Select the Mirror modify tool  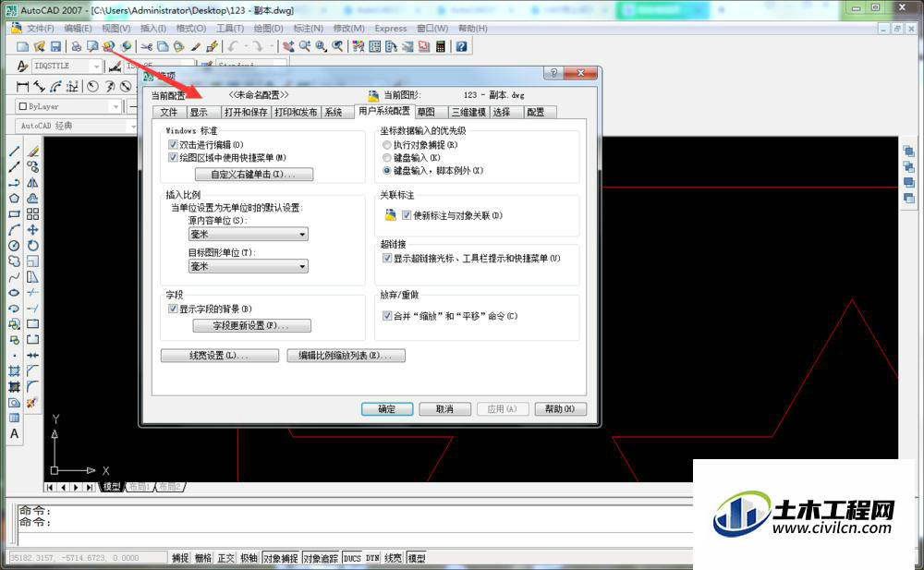[33, 183]
